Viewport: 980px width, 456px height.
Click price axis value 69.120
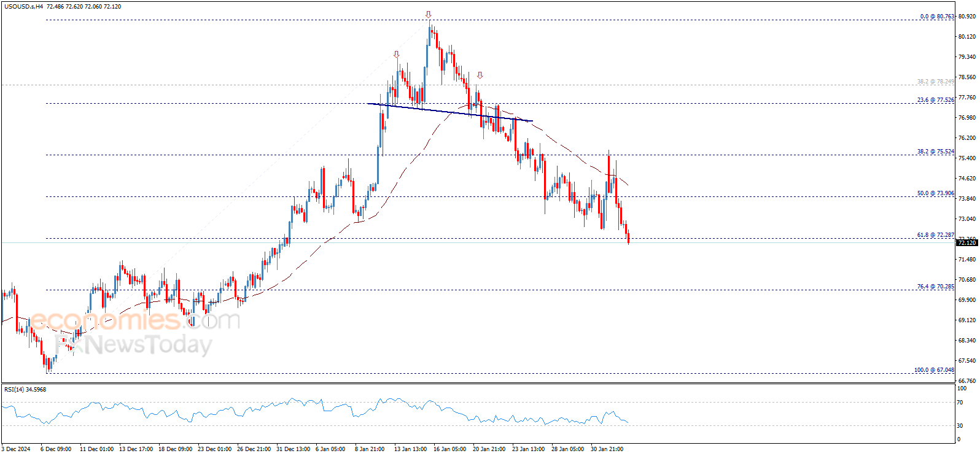967,320
